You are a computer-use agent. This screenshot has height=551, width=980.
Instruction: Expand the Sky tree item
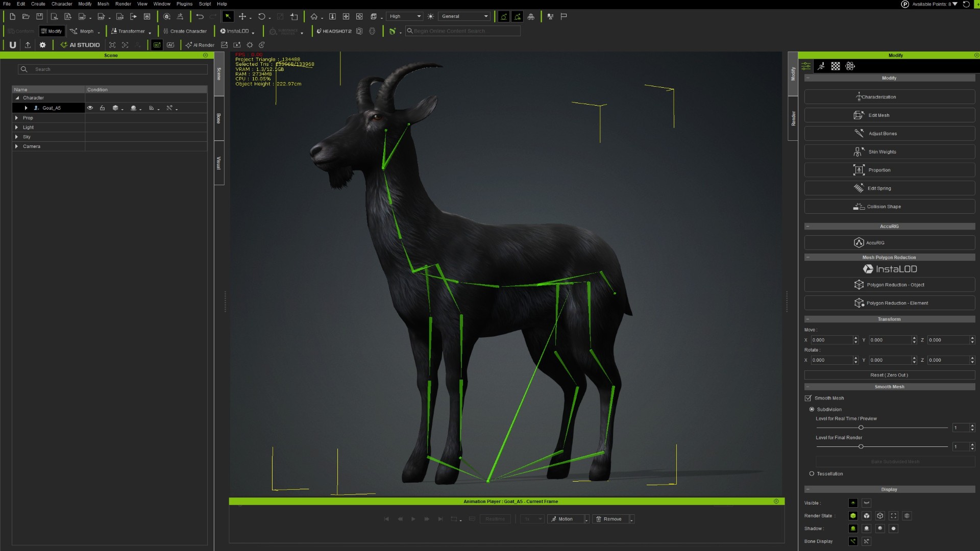pyautogui.click(x=17, y=137)
